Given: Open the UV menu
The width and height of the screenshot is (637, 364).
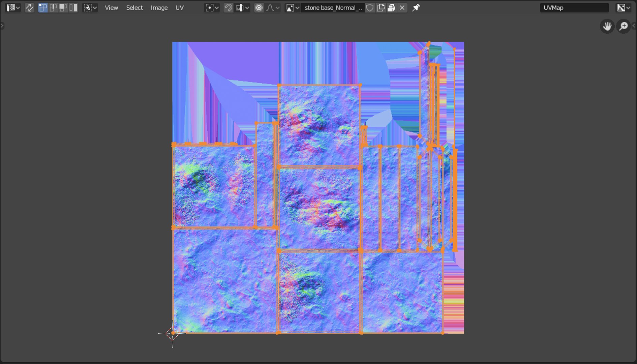Looking at the screenshot, I should click(179, 7).
